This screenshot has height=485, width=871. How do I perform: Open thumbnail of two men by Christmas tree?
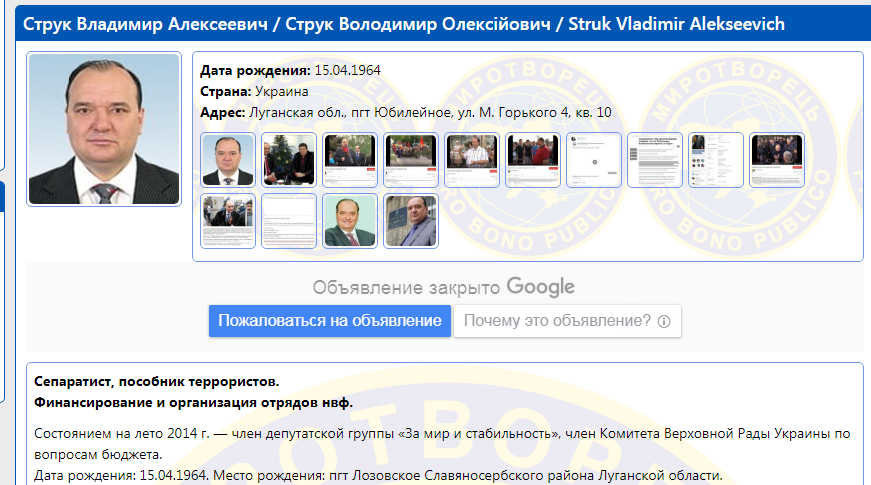click(x=289, y=160)
